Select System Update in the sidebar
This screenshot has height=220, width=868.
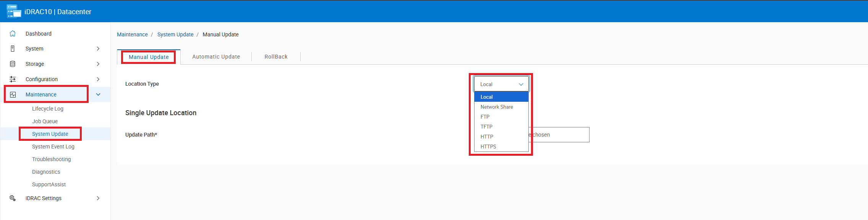(x=50, y=134)
